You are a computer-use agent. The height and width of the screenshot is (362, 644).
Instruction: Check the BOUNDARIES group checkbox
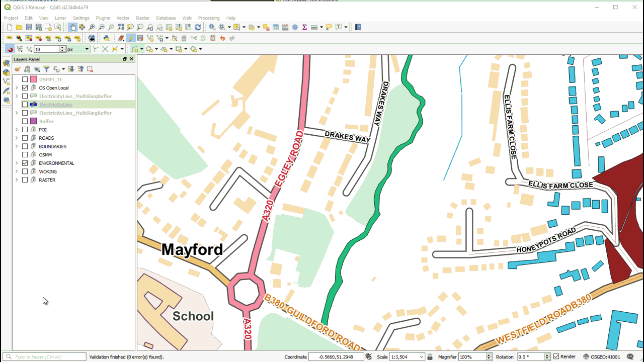(25, 146)
